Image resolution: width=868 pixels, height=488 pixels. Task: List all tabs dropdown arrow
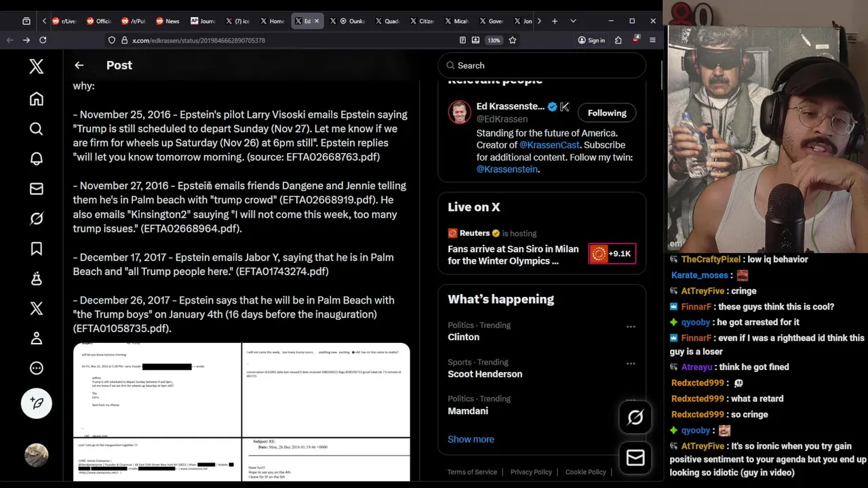(x=573, y=21)
